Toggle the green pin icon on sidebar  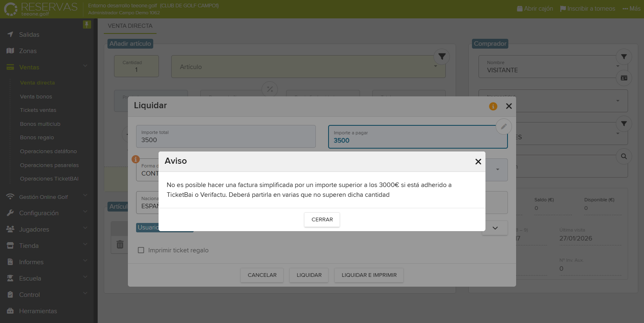[x=87, y=25]
